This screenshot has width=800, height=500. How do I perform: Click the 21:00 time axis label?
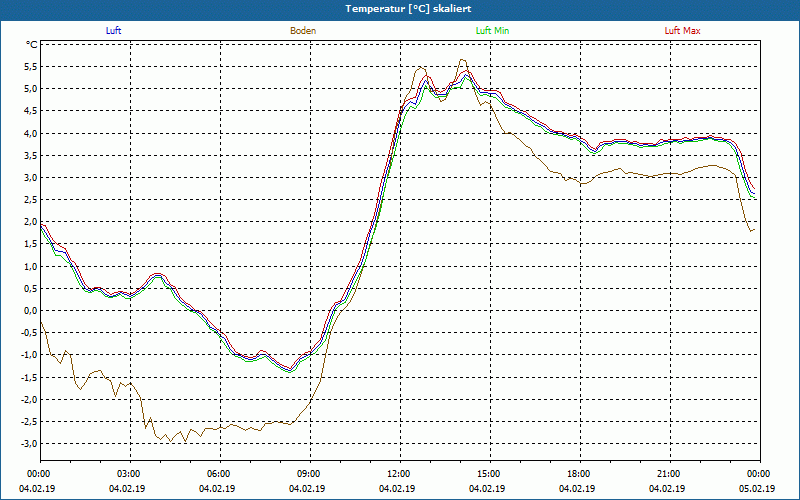670,474
